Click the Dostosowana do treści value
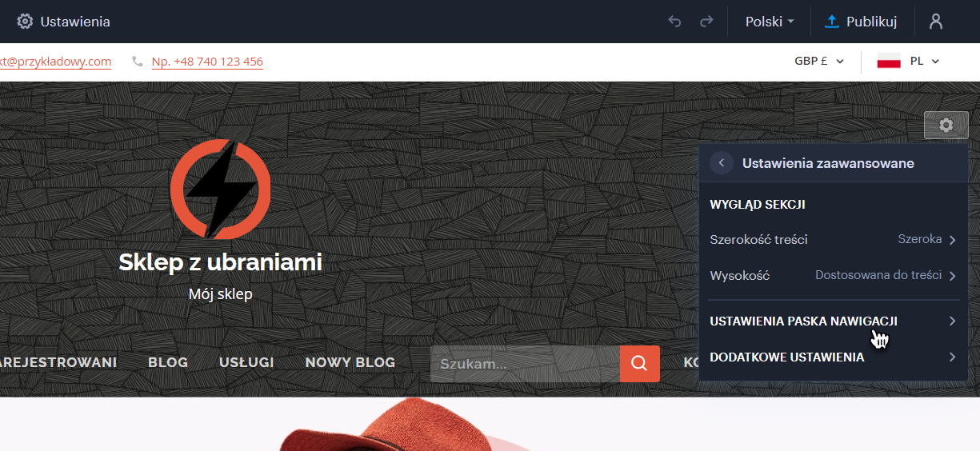This screenshot has width=980, height=451. [x=878, y=275]
